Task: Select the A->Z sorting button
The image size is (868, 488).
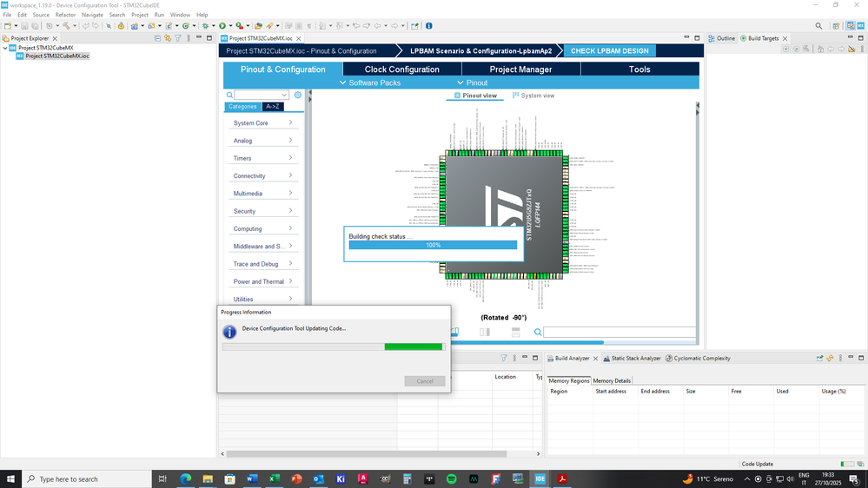Action: [x=272, y=107]
